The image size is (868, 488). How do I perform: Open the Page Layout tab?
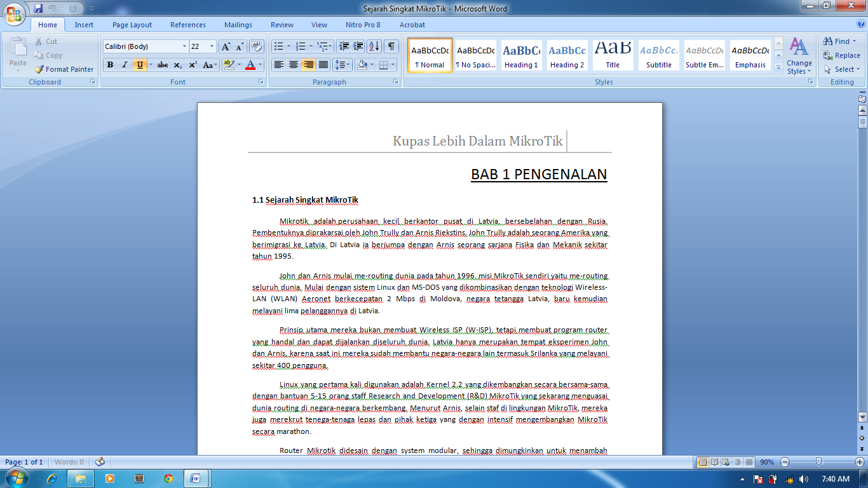click(x=132, y=25)
